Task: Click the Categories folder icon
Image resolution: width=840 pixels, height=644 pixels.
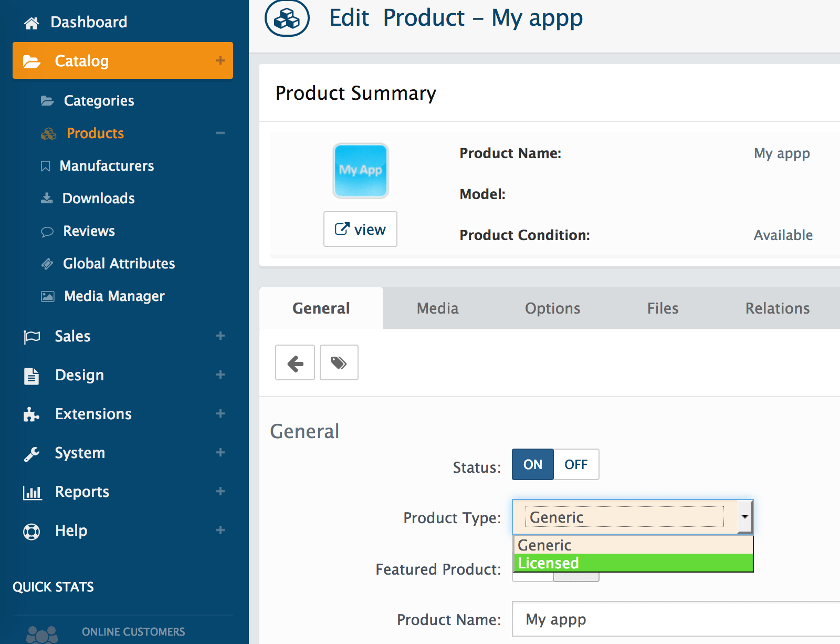Action: click(47, 100)
